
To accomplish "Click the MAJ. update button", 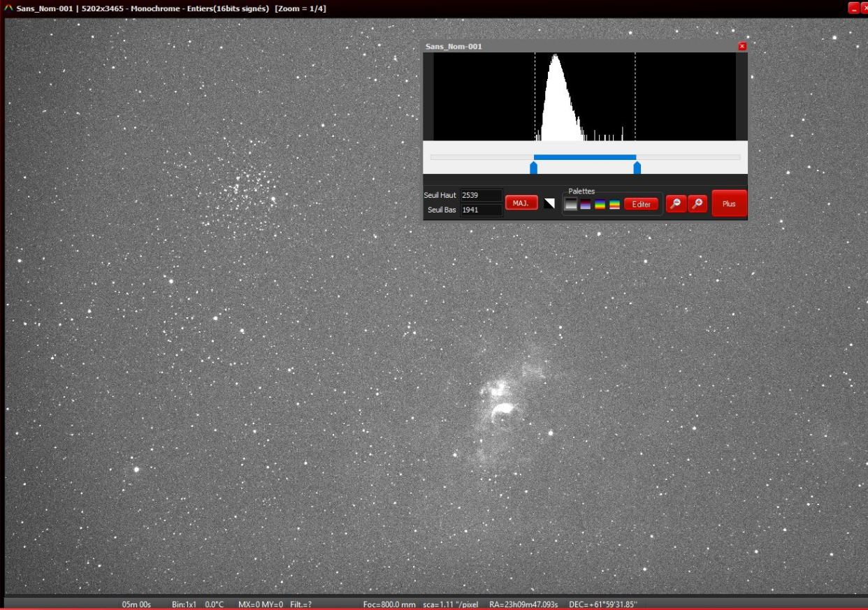I will point(521,203).
